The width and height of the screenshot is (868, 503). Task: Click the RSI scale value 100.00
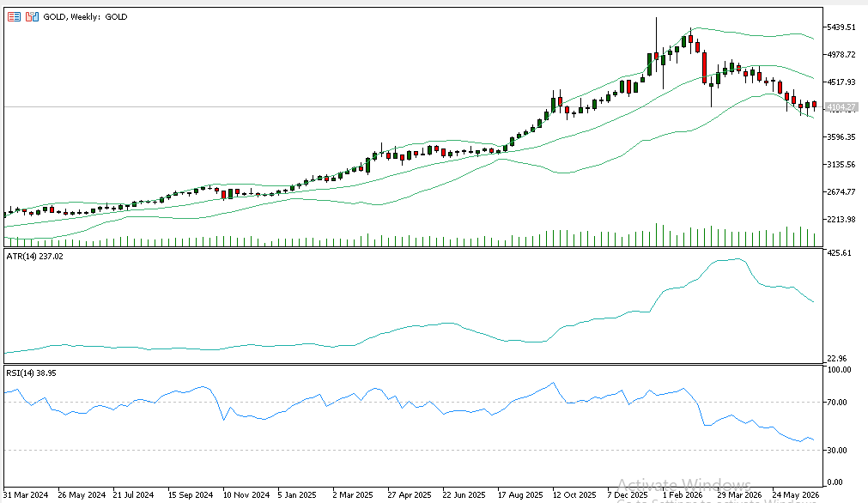coord(839,370)
